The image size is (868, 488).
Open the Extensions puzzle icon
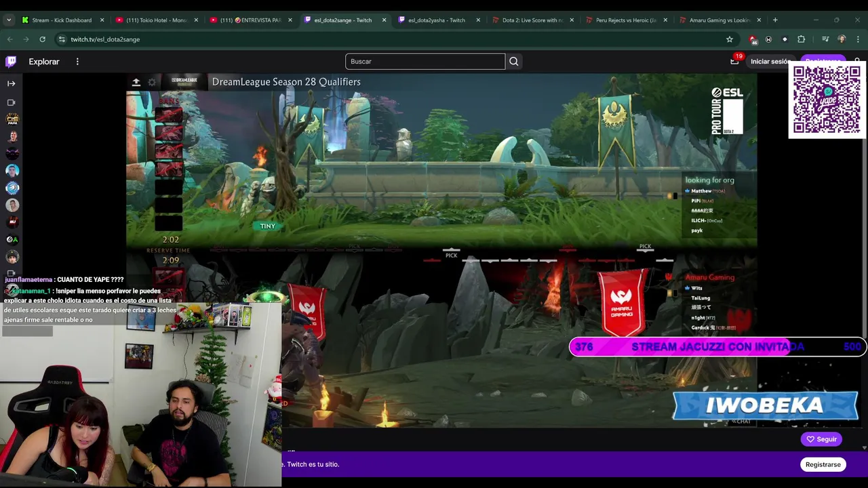[x=801, y=39]
